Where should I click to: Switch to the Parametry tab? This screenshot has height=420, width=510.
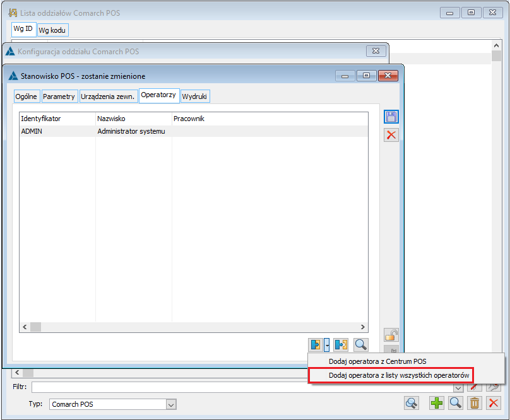click(x=59, y=96)
